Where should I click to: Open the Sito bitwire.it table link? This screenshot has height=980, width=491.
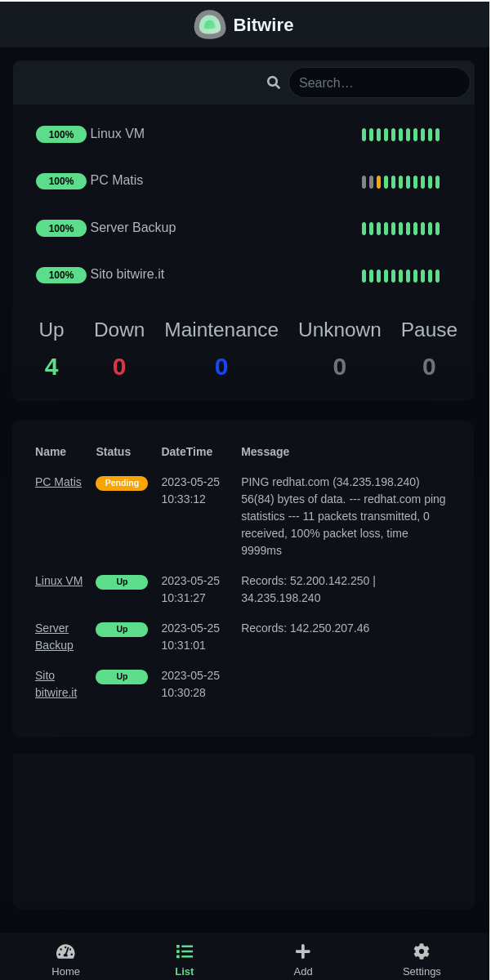tap(56, 684)
